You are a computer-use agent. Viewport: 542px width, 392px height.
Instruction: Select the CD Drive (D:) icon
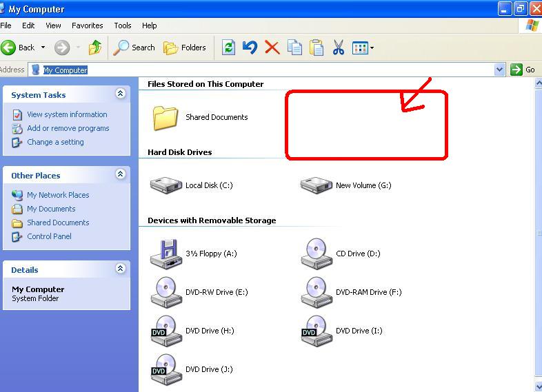click(317, 254)
